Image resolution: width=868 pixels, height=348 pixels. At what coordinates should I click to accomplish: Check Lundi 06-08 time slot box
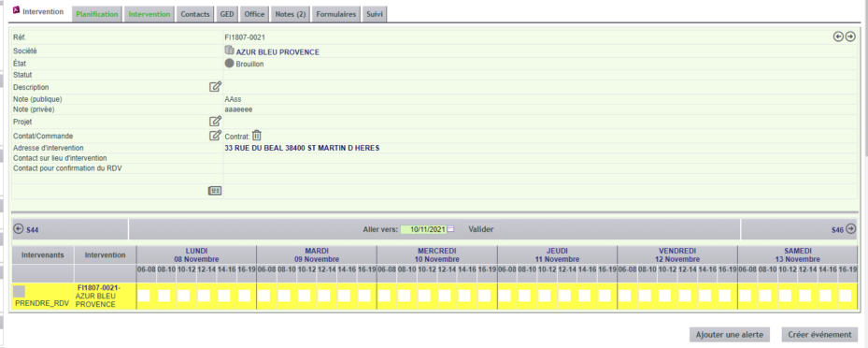(145, 296)
